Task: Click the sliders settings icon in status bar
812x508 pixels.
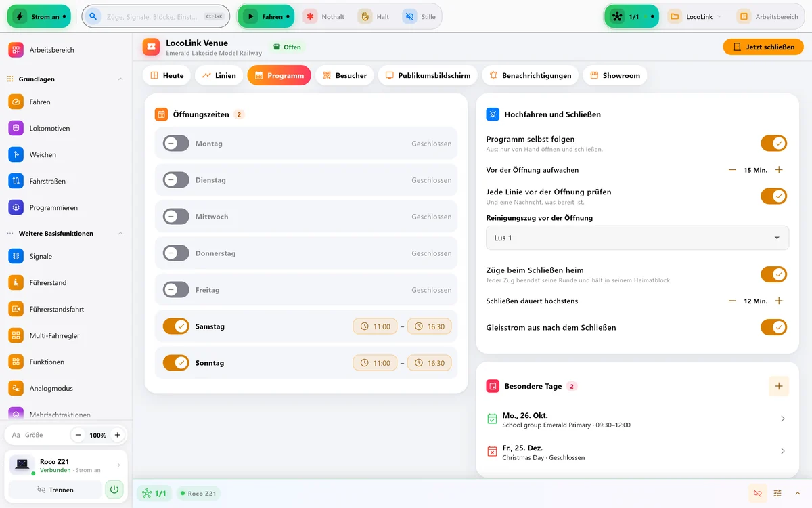Action: point(777,493)
